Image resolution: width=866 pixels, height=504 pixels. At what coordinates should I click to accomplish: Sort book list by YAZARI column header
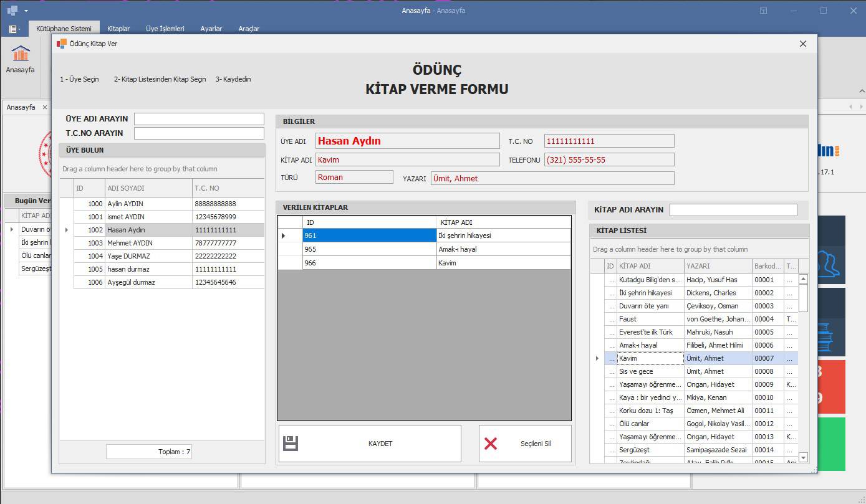coord(717,266)
